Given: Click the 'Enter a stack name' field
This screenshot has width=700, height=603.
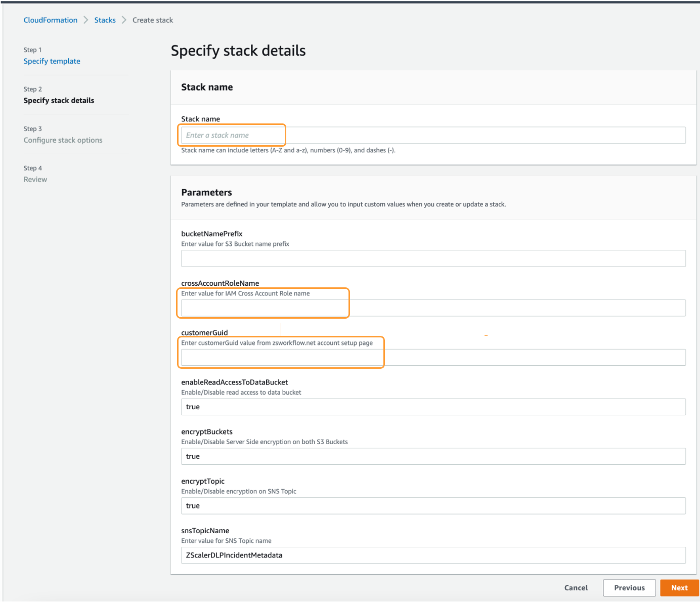Looking at the screenshot, I should 232,135.
